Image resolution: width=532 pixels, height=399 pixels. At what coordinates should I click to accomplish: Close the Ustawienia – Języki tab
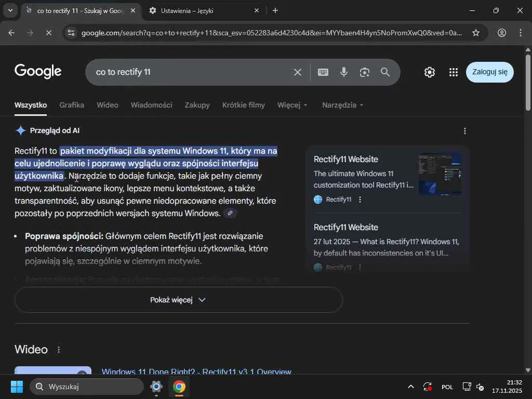(x=257, y=10)
